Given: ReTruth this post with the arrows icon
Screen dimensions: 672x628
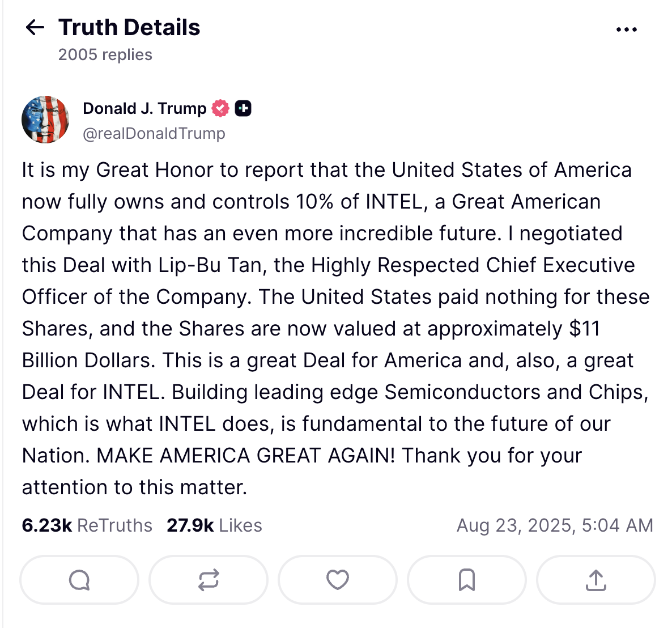Looking at the screenshot, I should (209, 580).
